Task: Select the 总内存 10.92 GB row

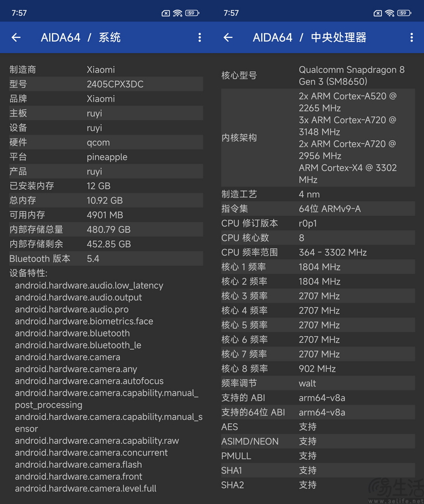Action: click(x=106, y=200)
